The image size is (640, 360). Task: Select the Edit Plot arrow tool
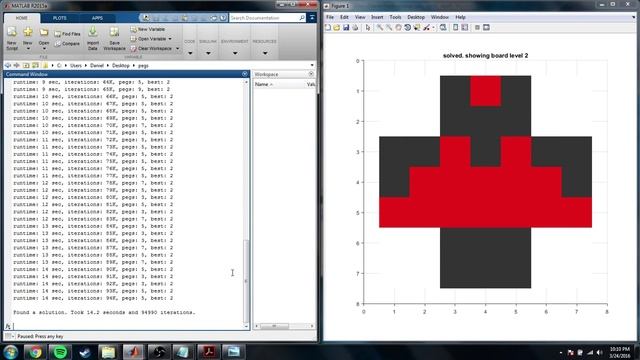click(x=368, y=27)
